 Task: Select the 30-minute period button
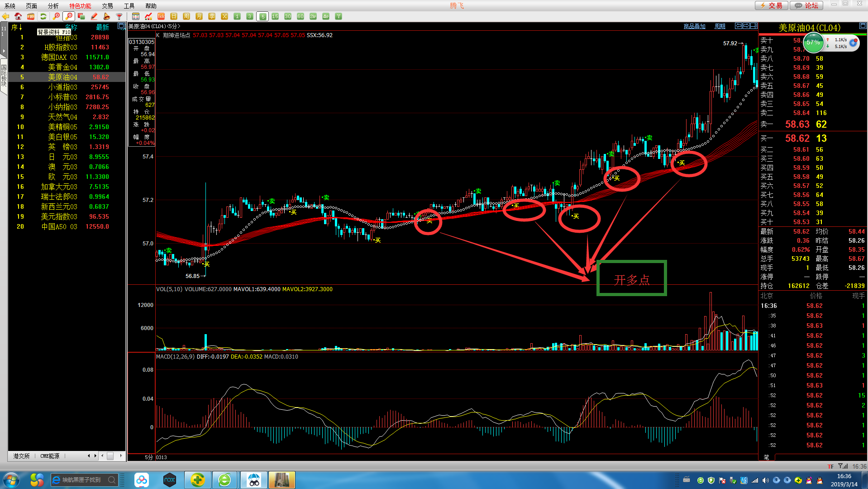288,16
